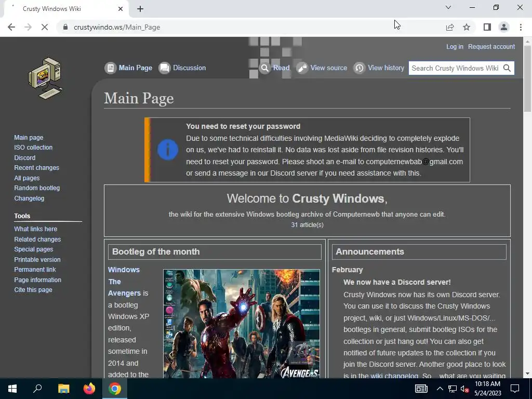Image resolution: width=532 pixels, height=399 pixels.
Task: Select the Read tab label
Action: [x=282, y=68]
